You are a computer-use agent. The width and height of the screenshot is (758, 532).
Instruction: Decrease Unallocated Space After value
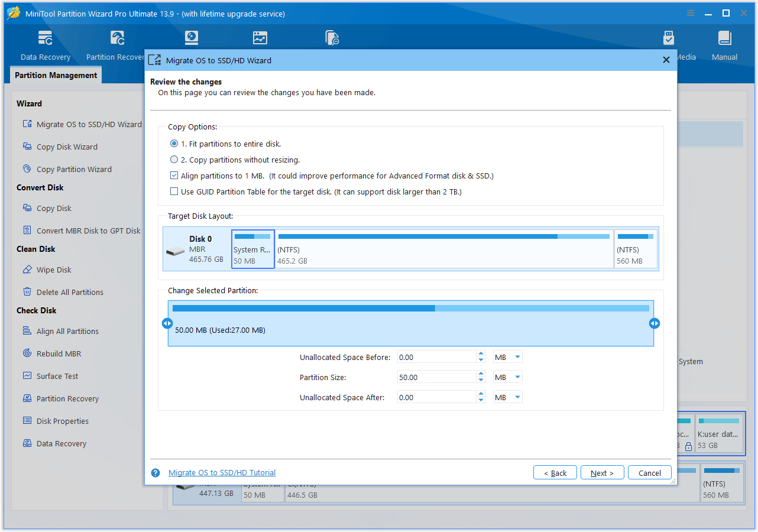click(481, 400)
